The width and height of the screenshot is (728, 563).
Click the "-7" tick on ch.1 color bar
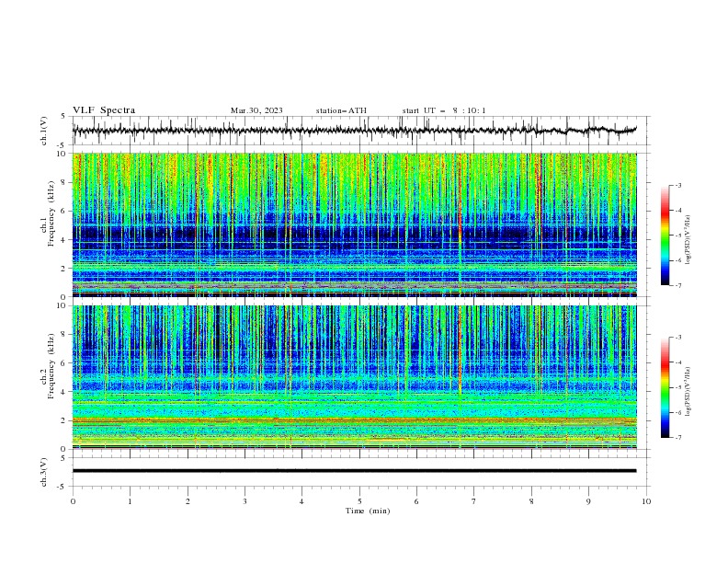point(677,285)
